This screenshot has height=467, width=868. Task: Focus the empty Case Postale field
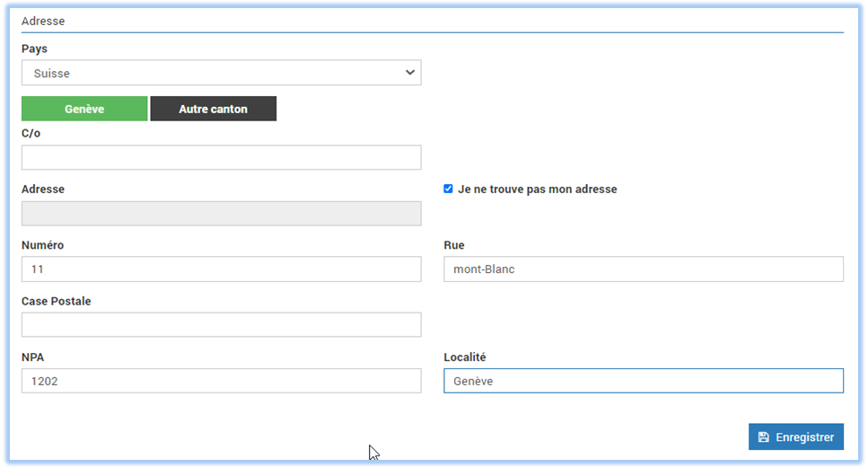click(x=222, y=324)
